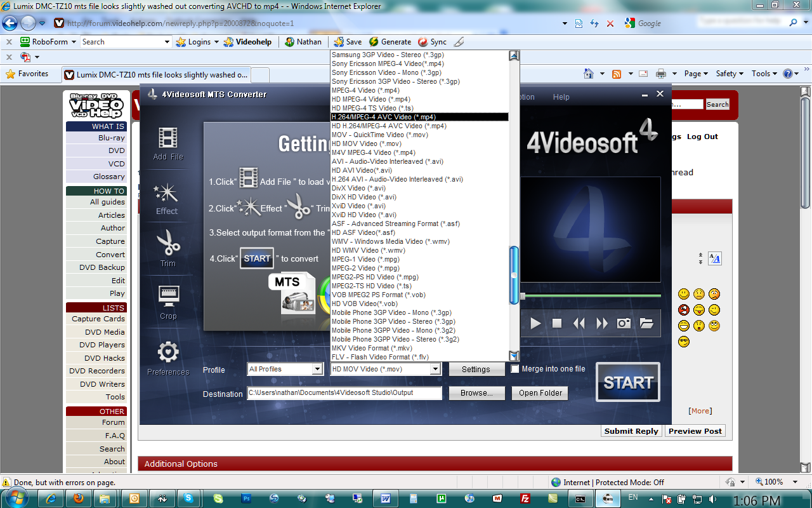Click the Destination path field
Image resolution: width=812 pixels, height=508 pixels.
344,393
